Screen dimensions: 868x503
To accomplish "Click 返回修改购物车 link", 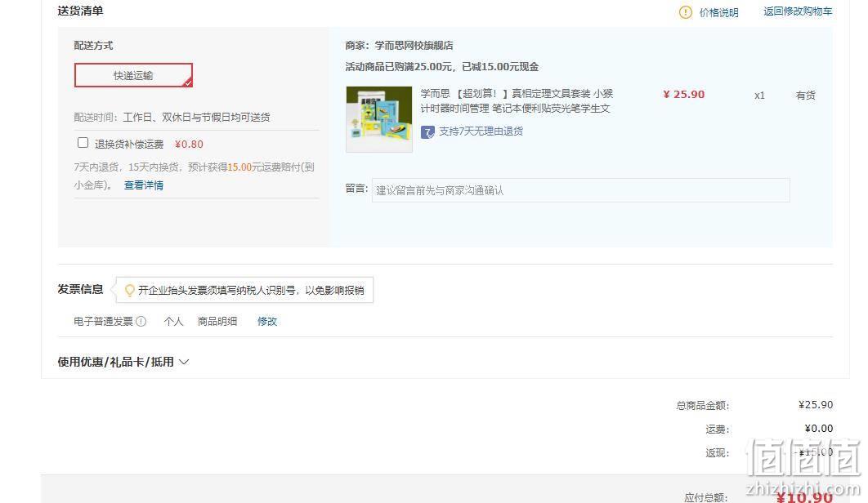I will coord(798,11).
